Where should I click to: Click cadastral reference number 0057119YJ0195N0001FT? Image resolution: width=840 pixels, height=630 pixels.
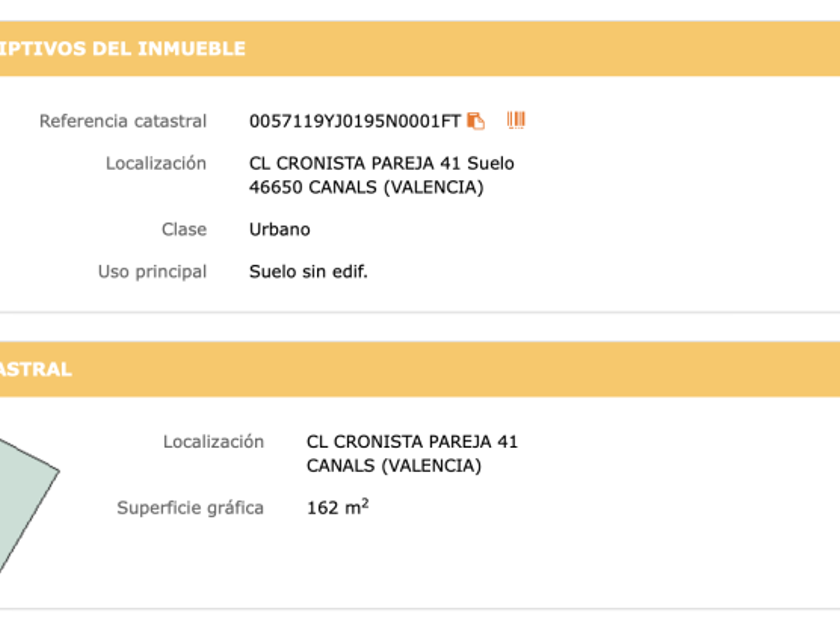(354, 121)
